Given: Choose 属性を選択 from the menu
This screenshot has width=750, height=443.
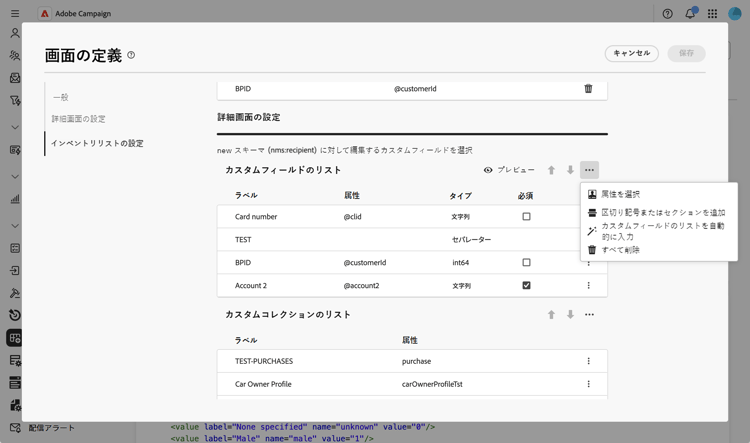Looking at the screenshot, I should [659, 194].
